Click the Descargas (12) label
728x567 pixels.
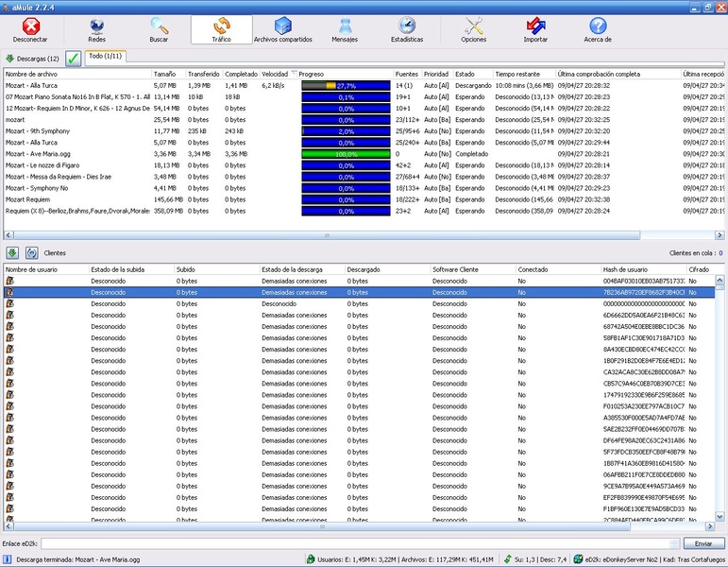click(x=38, y=59)
